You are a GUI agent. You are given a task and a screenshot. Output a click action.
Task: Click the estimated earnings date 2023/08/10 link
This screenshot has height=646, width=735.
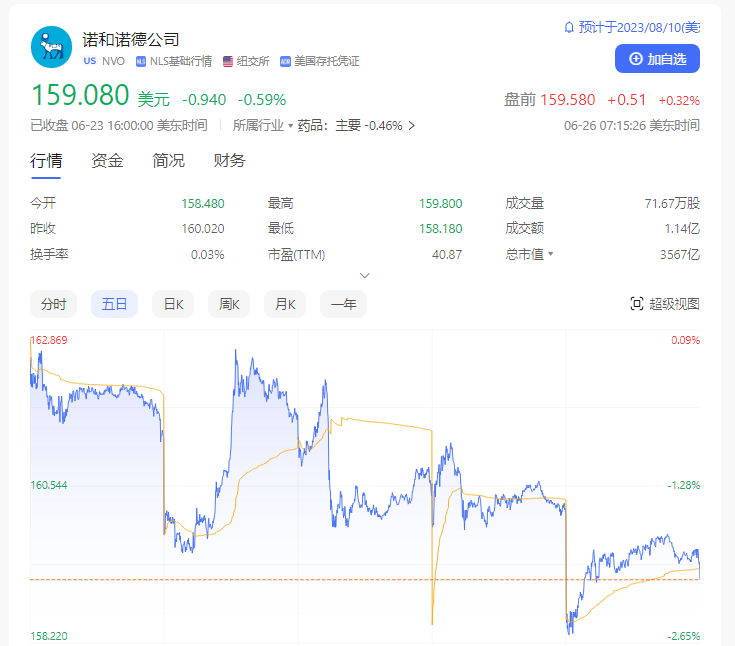click(x=639, y=28)
